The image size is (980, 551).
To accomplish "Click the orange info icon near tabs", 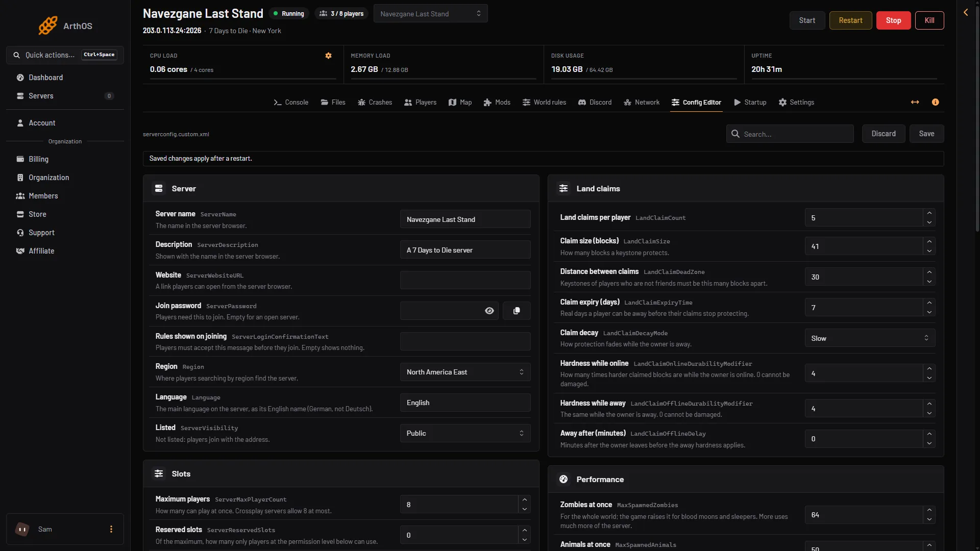I will (935, 102).
